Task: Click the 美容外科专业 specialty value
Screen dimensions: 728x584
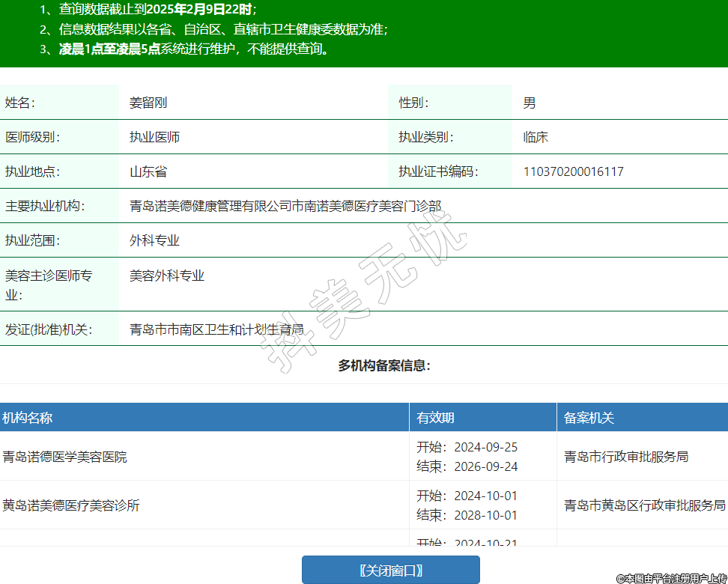Action: tap(167, 276)
